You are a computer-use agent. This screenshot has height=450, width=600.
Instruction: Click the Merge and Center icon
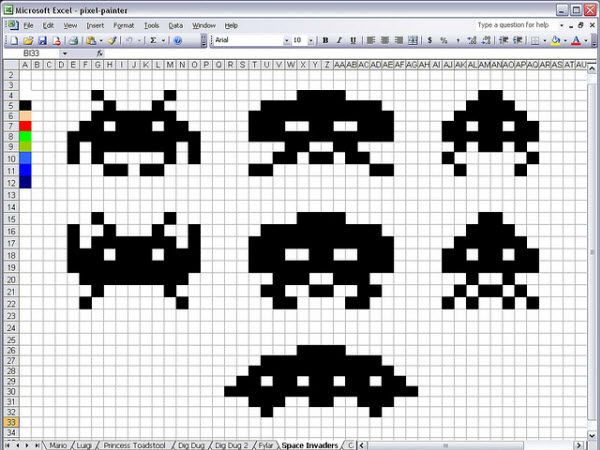(413, 41)
